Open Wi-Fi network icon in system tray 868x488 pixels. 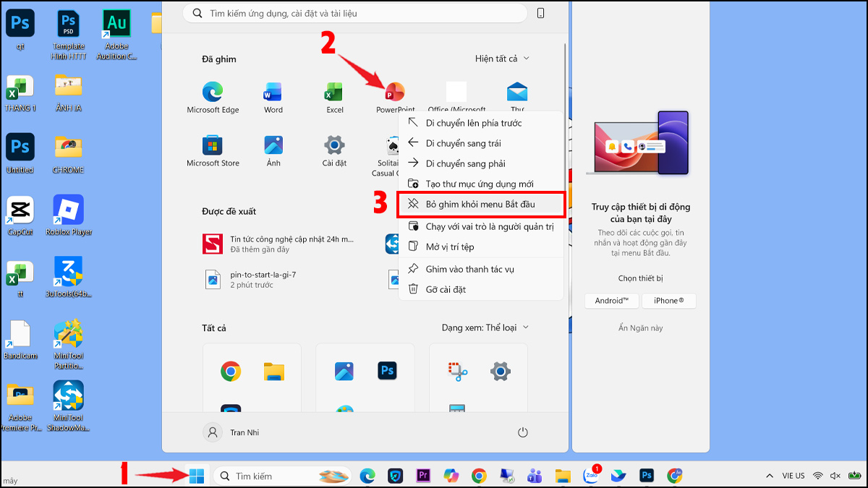[x=818, y=476]
